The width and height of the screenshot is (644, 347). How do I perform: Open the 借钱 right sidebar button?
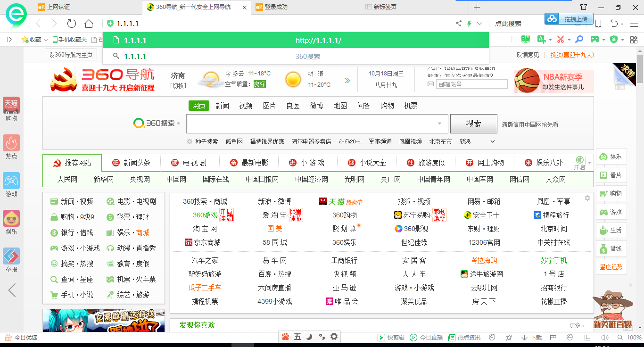tap(611, 248)
